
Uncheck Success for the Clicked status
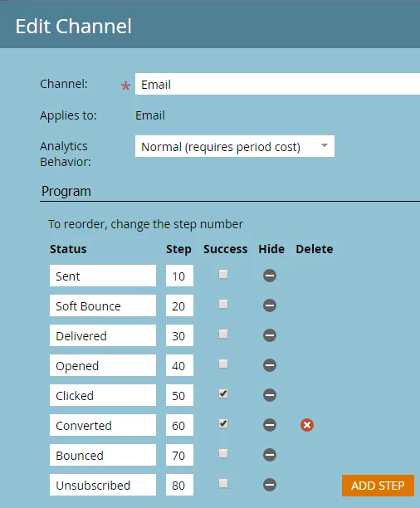(223, 394)
